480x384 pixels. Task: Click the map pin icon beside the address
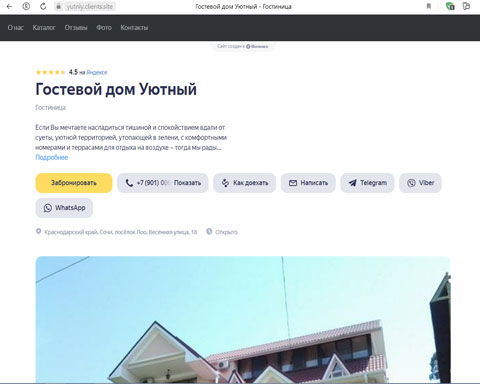coord(39,231)
